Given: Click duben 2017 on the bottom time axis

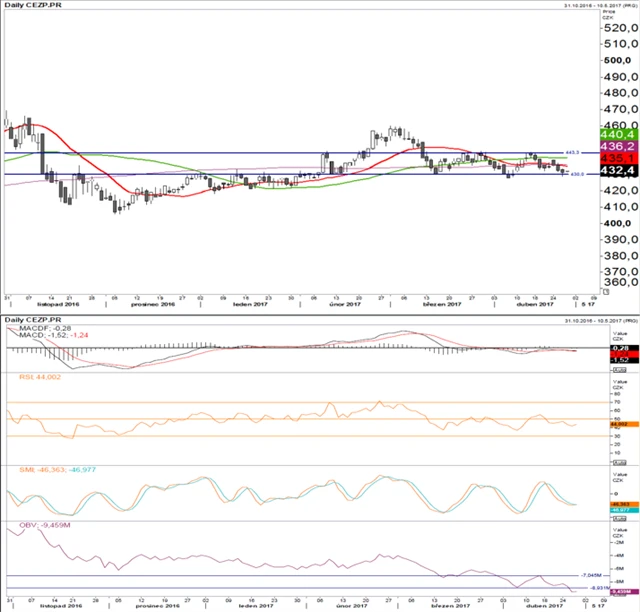Looking at the screenshot, I should [x=535, y=606].
